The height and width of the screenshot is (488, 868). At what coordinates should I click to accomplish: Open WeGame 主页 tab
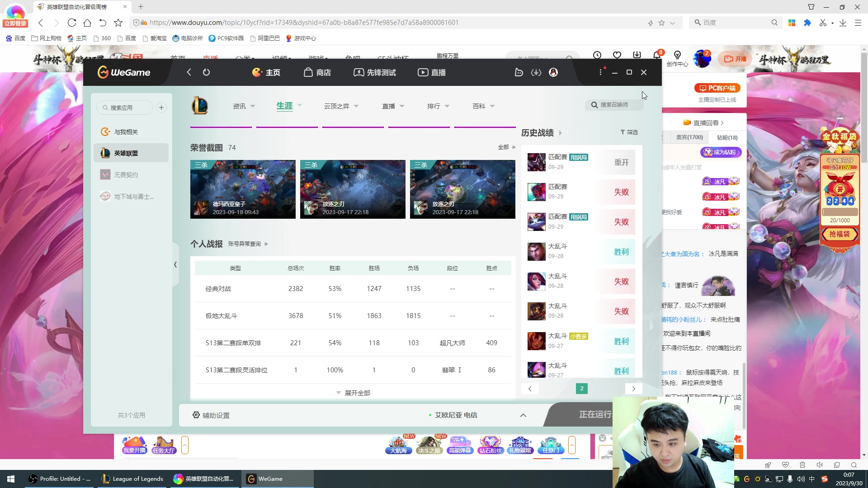coord(266,72)
